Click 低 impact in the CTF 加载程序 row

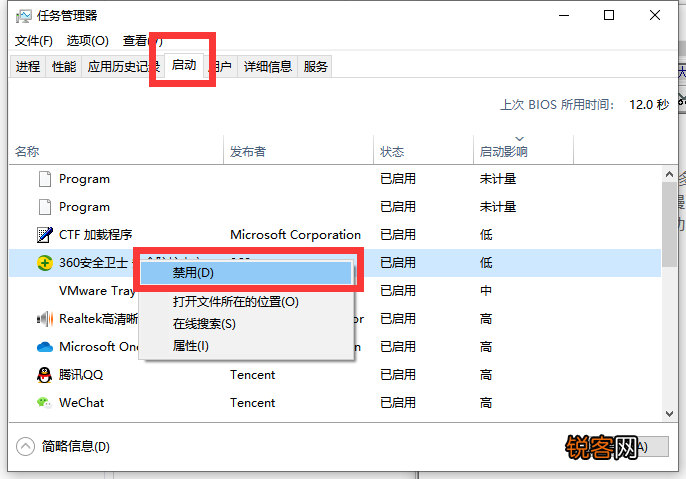tap(486, 235)
